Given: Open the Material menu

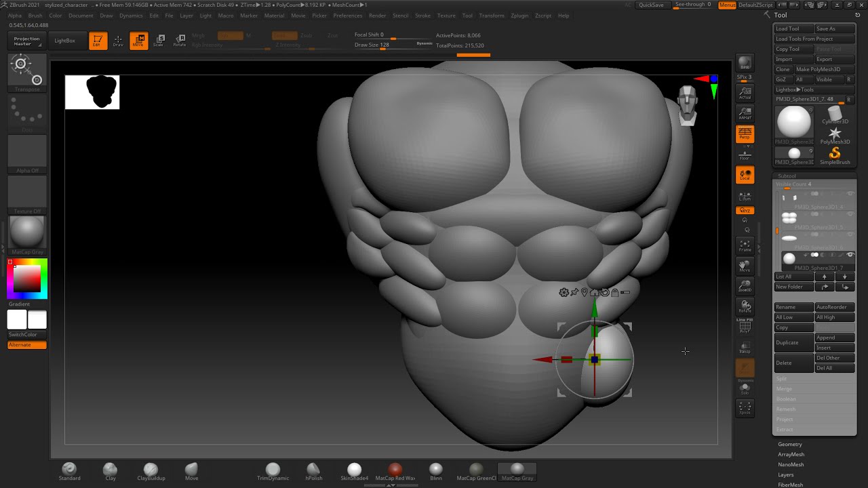Looking at the screenshot, I should [x=274, y=16].
